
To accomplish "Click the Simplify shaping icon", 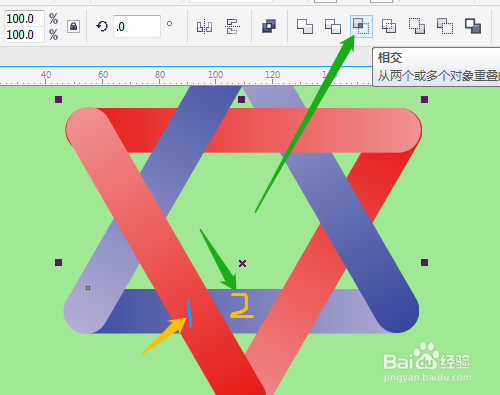I will (x=389, y=26).
